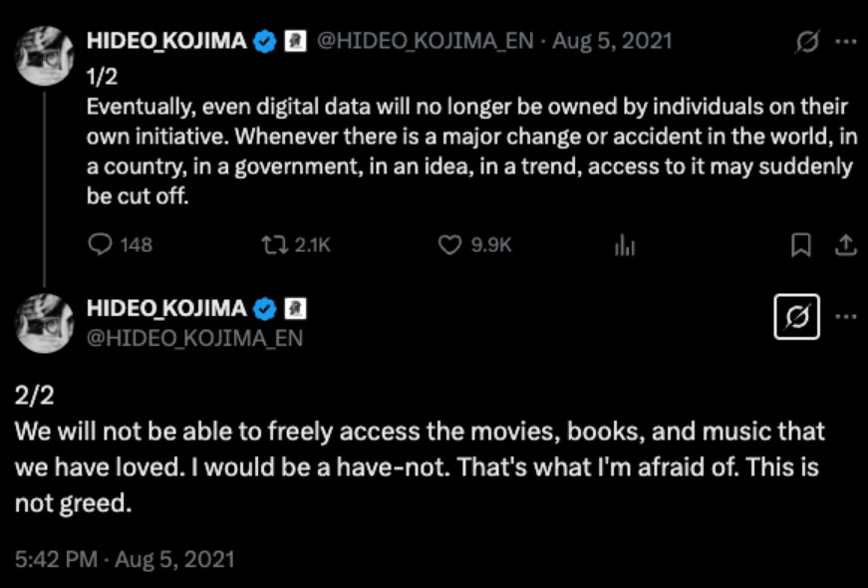Image resolution: width=868 pixels, height=588 pixels.
Task: Click the affiliate badge on the second tweet
Action: [295, 309]
